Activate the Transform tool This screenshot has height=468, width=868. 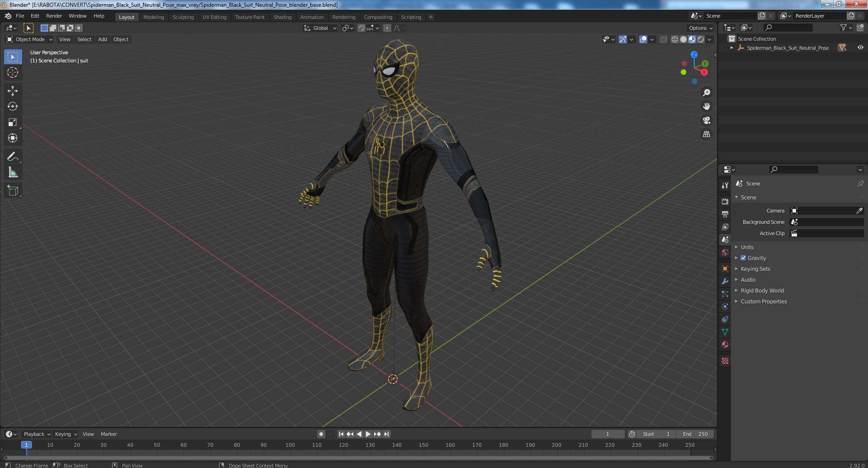click(x=13, y=138)
